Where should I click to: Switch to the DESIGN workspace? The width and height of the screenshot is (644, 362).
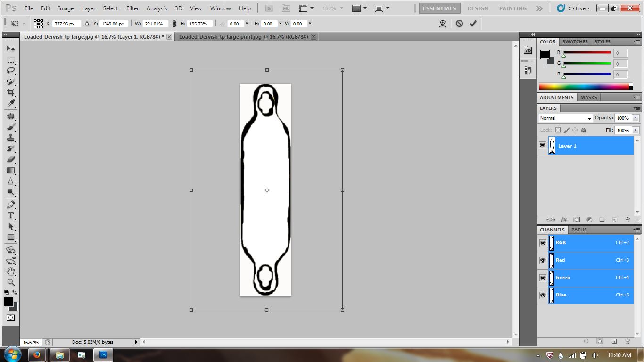(x=478, y=8)
